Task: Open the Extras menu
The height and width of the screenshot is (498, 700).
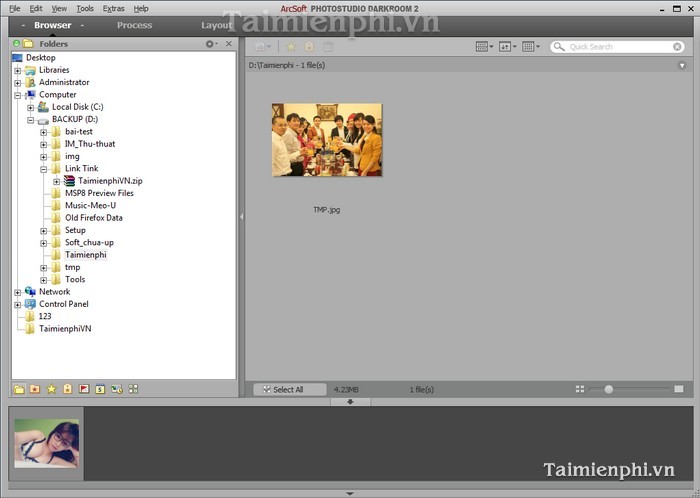Action: (113, 8)
